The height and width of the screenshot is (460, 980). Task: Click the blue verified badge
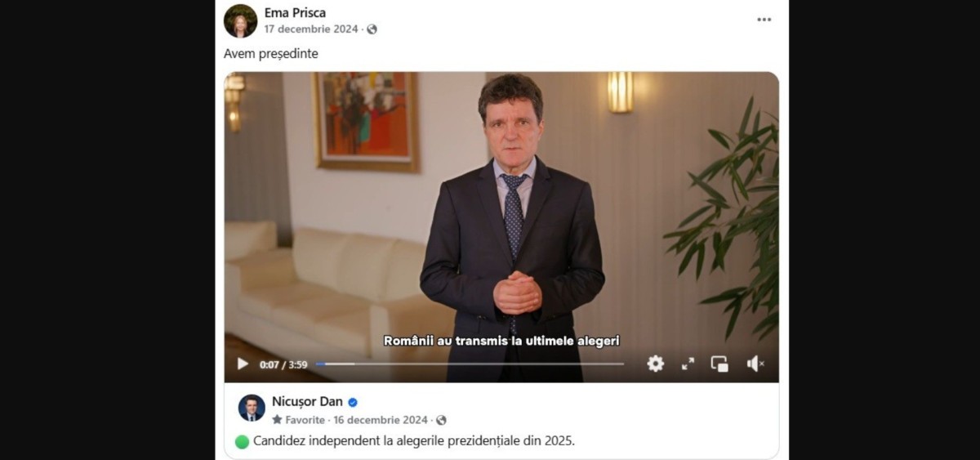point(353,402)
